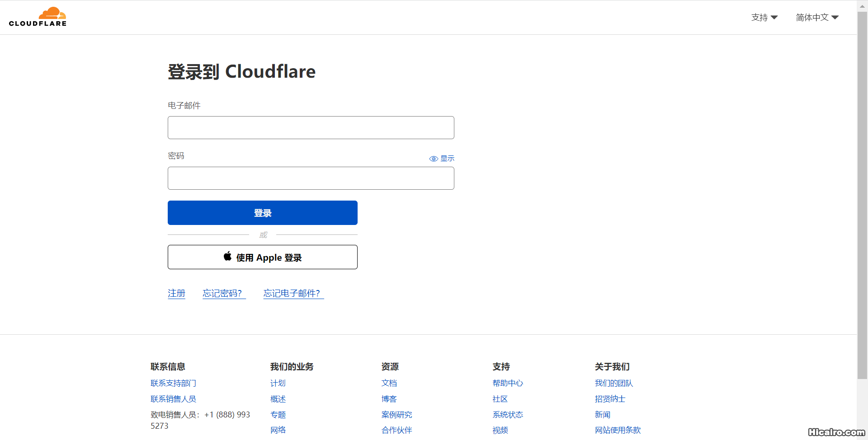Open the 我们的团队 footer link
The width and height of the screenshot is (868, 440).
pos(613,383)
